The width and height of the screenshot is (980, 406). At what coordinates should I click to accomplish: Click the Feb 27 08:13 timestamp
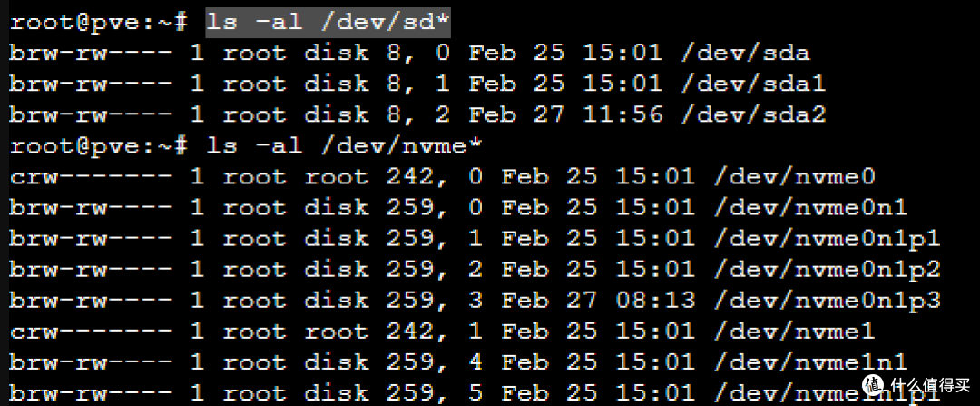coord(598,301)
